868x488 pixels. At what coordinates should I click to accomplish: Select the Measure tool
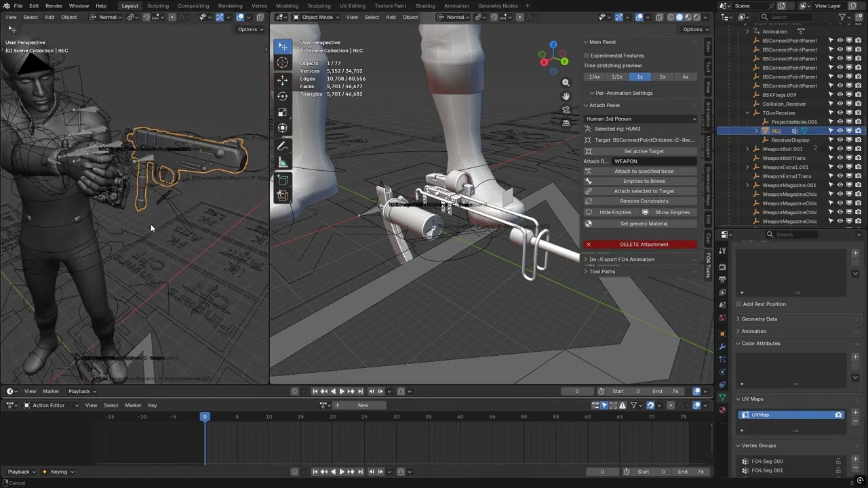(x=283, y=163)
